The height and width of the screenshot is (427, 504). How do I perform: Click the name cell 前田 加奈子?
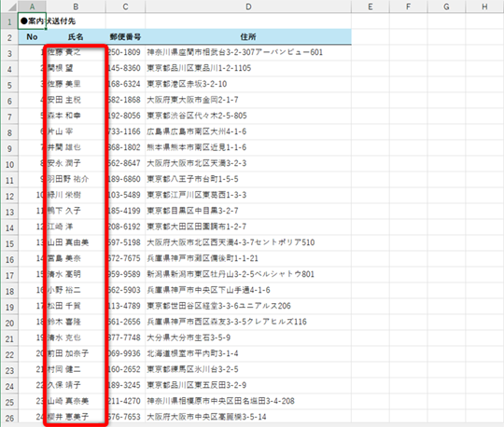tap(76, 353)
